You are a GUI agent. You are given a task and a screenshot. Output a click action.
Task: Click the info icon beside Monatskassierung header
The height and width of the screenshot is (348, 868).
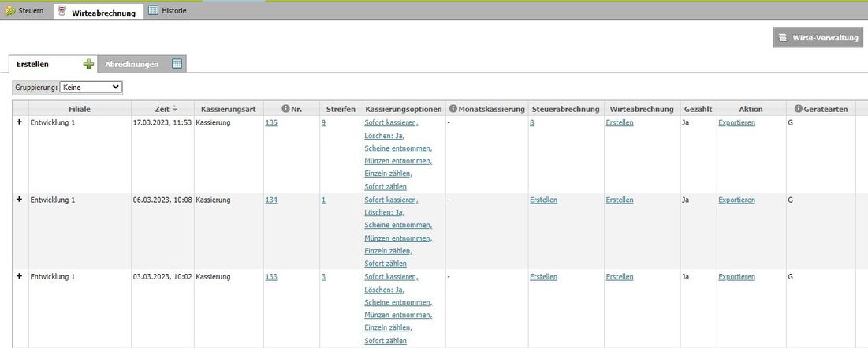[x=453, y=109]
